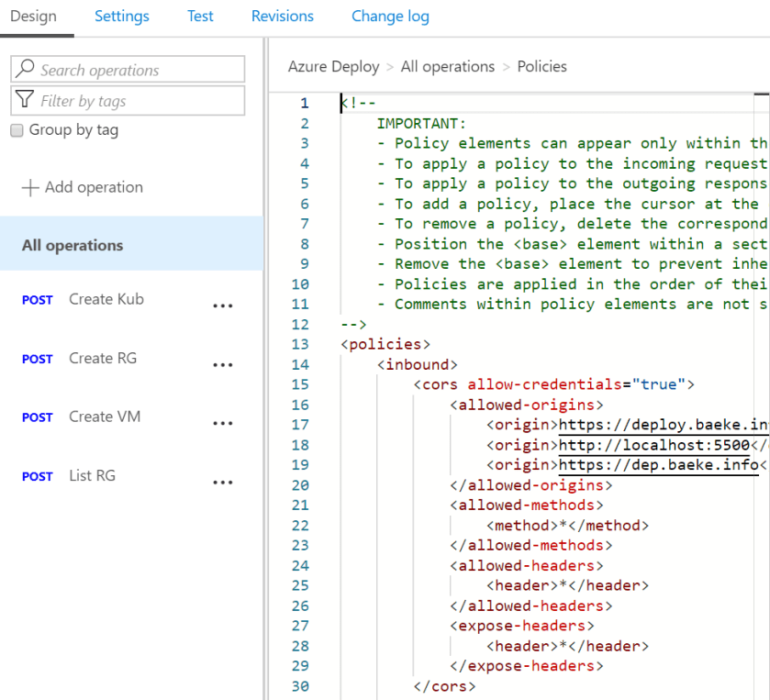Open the Test tab
770x700 pixels.
point(200,17)
